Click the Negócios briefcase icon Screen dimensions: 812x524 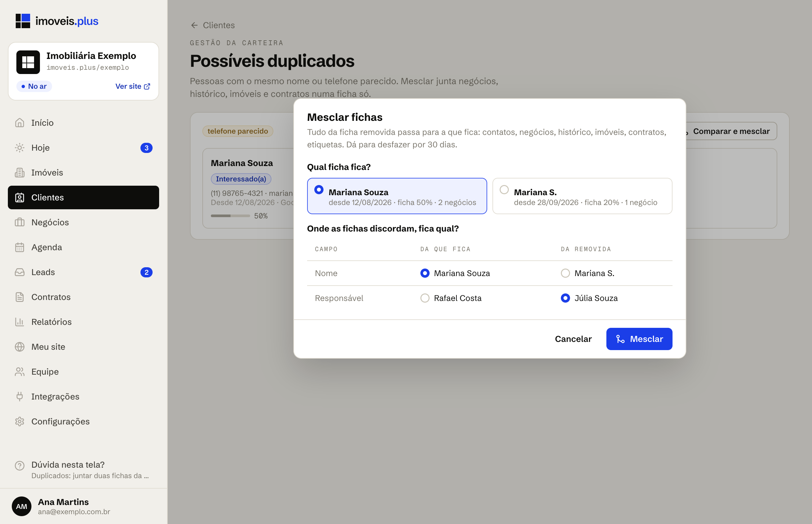point(20,222)
